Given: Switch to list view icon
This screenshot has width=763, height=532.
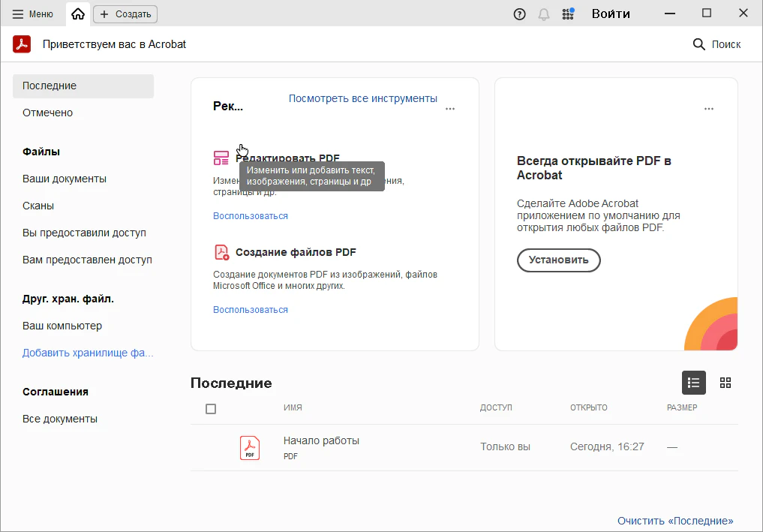Looking at the screenshot, I should click(693, 383).
